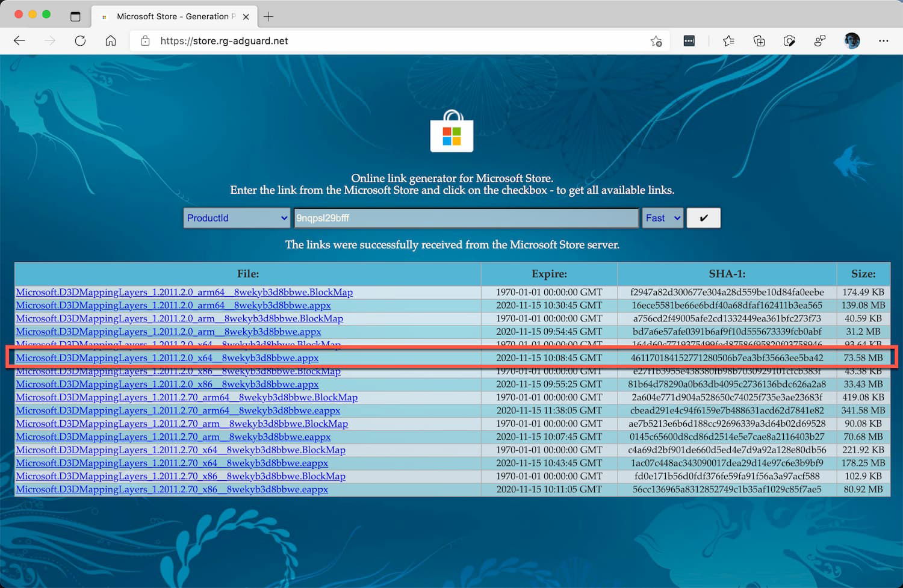The image size is (903, 588).
Task: Select the expiry 2020-11-15 10:30:45 GMT
Action: pos(549,305)
